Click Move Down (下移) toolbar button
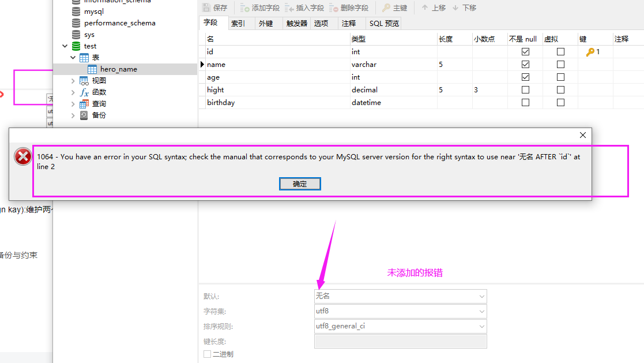This screenshot has width=644, height=363. click(464, 8)
